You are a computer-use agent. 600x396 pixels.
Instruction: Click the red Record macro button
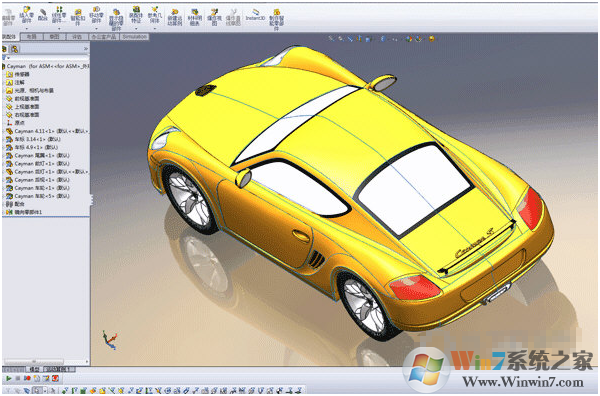point(27,379)
